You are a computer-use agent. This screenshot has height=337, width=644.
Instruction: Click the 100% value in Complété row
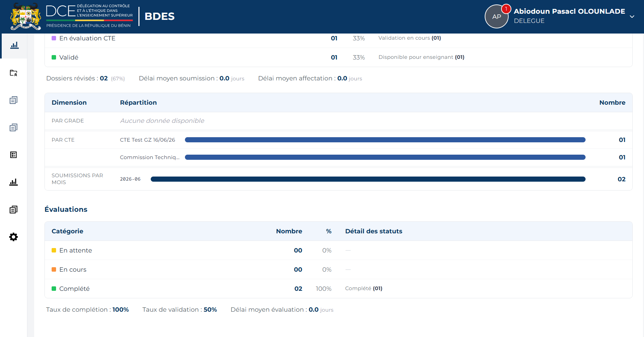point(323,289)
